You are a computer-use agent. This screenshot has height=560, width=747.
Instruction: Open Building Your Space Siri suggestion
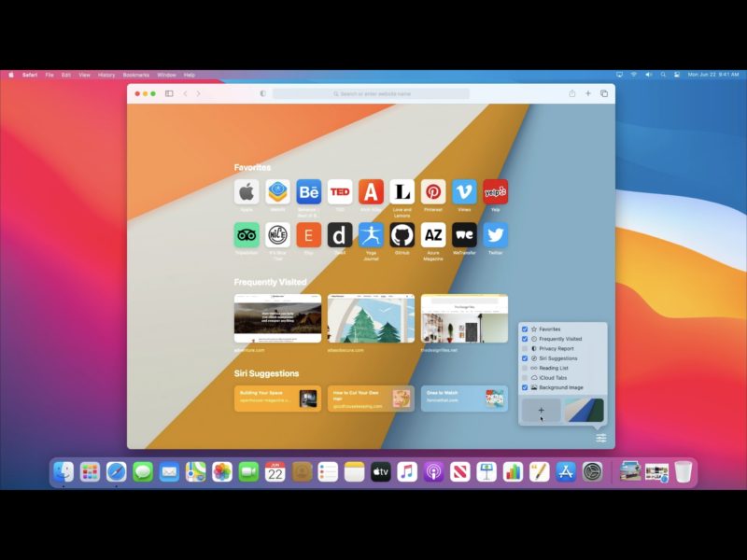tap(277, 399)
